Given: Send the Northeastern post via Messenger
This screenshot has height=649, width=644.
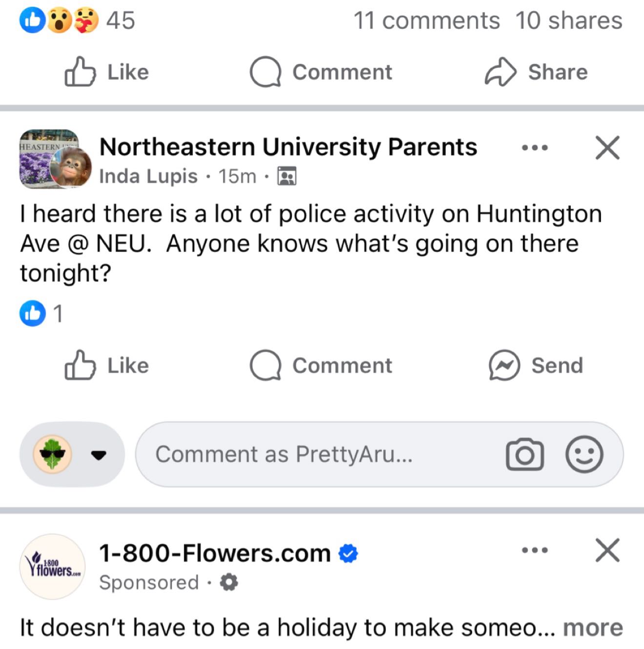Looking at the screenshot, I should [x=536, y=365].
